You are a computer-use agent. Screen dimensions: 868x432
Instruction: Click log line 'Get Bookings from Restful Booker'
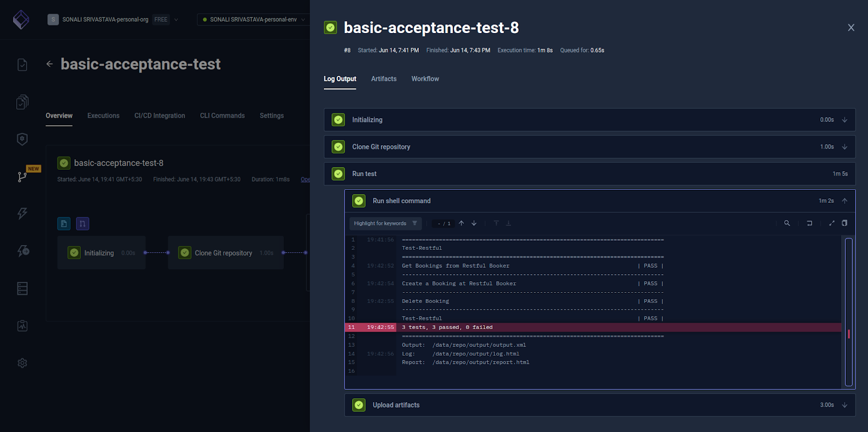(x=456, y=266)
